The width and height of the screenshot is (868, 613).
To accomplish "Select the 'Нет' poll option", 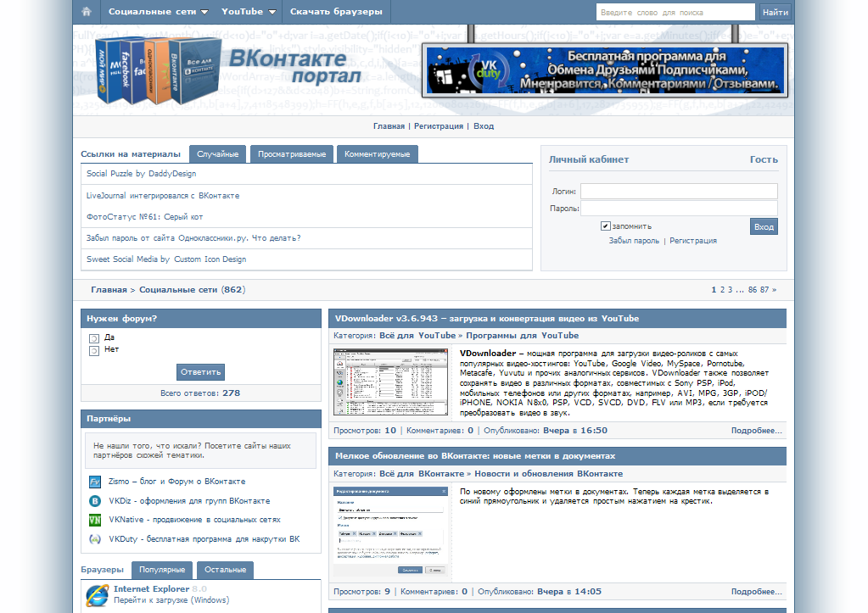I will (x=94, y=351).
